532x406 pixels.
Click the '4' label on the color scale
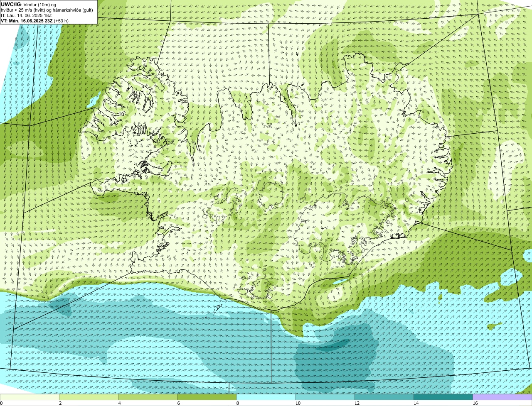tap(119, 403)
